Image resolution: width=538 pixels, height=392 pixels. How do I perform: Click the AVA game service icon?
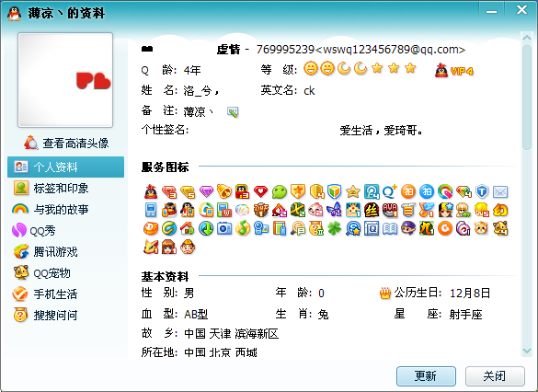click(x=390, y=210)
